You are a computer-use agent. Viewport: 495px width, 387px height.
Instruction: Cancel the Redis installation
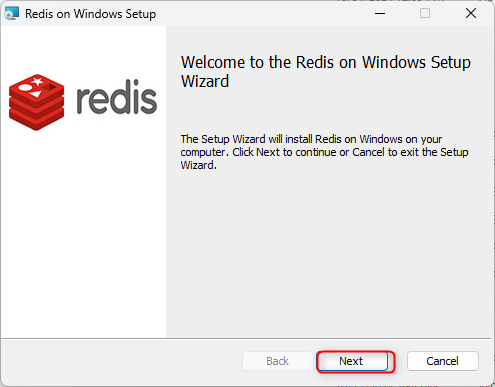[x=443, y=361]
